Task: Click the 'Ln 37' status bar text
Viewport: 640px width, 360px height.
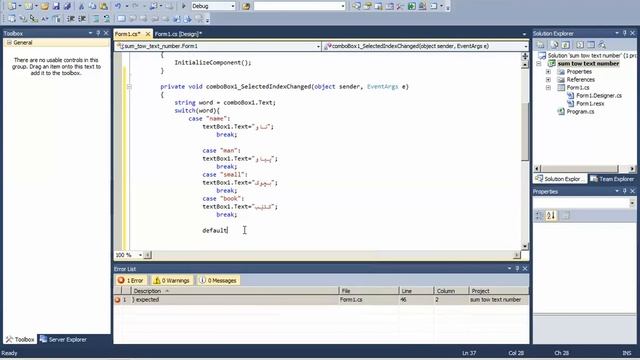Action: coord(469,353)
